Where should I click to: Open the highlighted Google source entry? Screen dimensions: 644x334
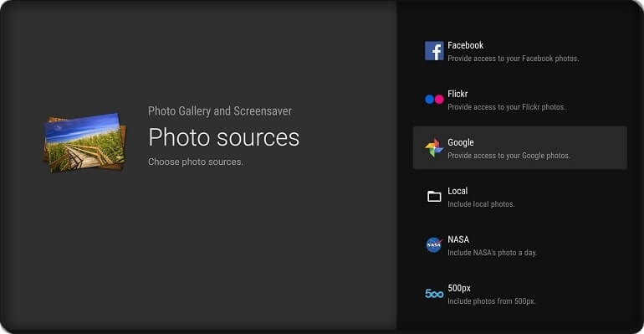coord(520,148)
